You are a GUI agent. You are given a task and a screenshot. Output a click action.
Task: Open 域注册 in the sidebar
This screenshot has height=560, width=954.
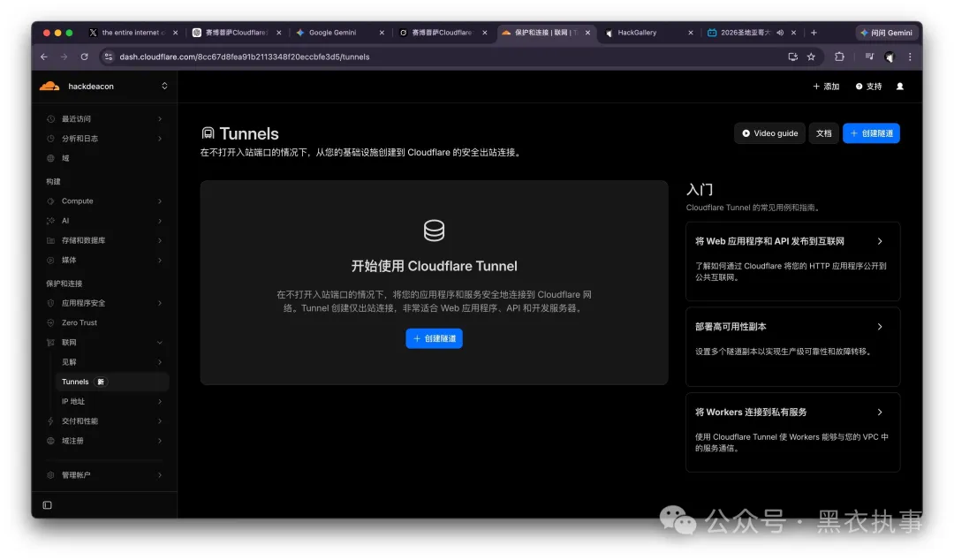[x=104, y=441]
